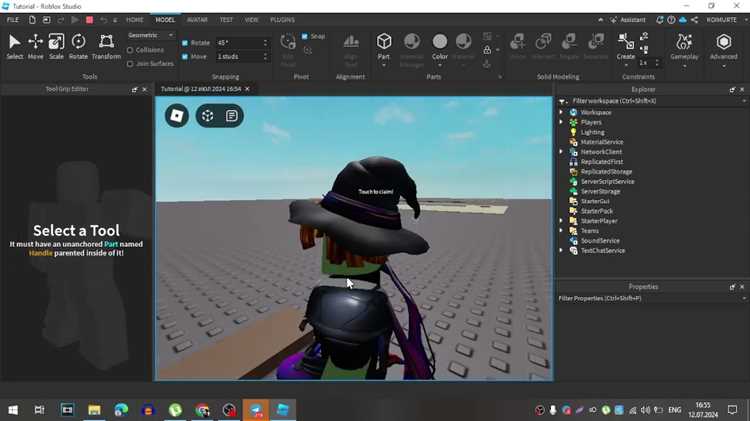Switch to the AVATAR ribbon tab
The height and width of the screenshot is (421, 750).
[197, 20]
